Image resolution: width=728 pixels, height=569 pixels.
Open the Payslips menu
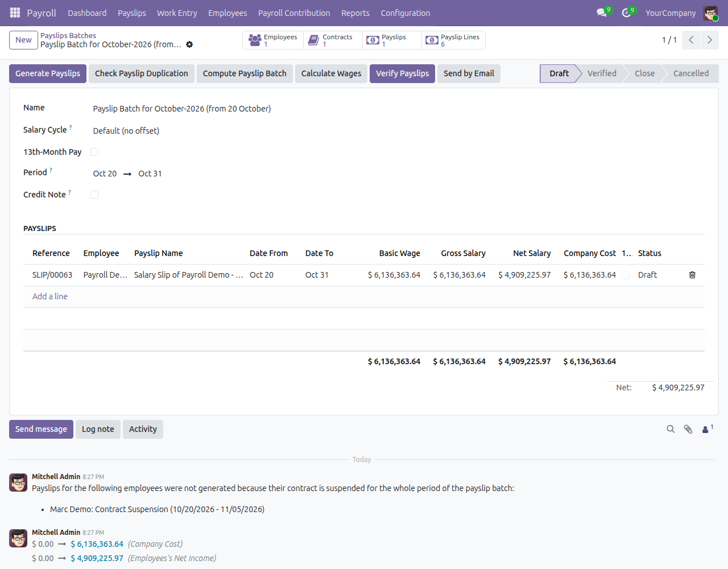132,13
